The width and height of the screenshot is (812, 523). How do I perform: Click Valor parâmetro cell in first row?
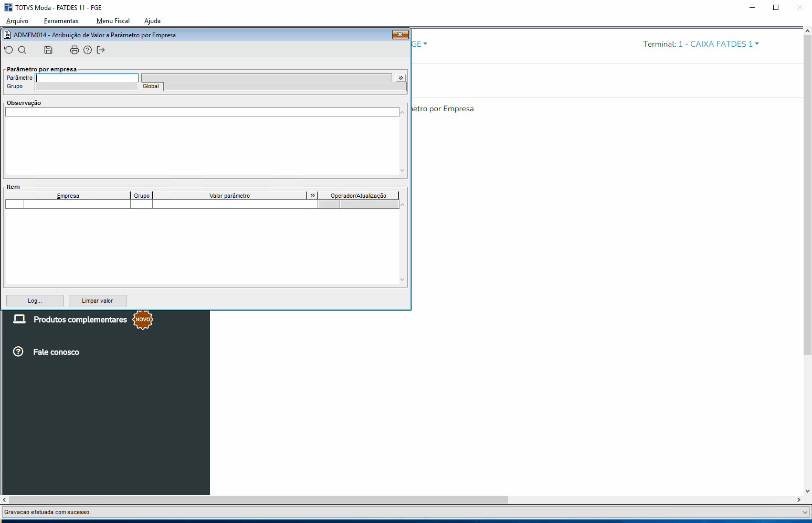coord(235,204)
